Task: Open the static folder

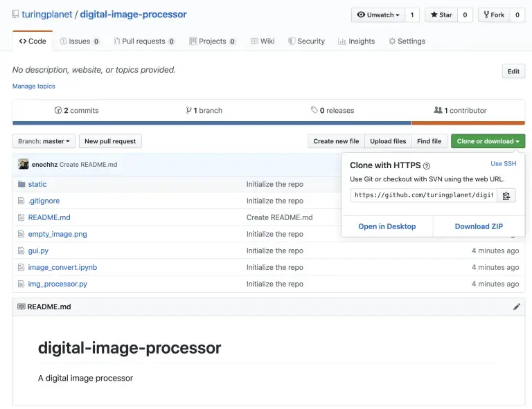Action: (37, 184)
